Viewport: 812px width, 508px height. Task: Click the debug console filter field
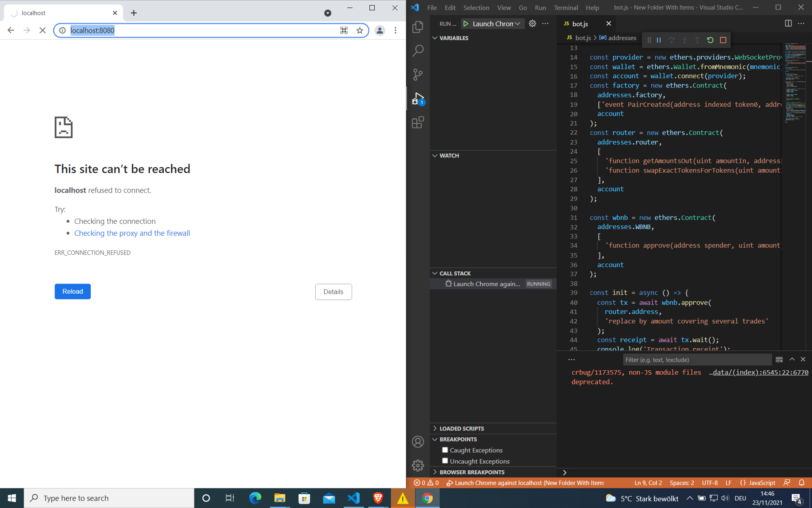pyautogui.click(x=697, y=359)
